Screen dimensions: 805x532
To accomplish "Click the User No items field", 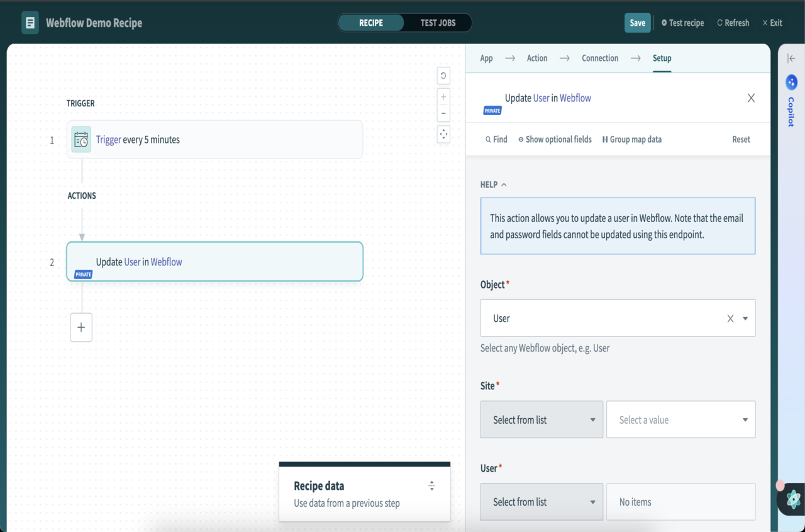I will click(x=680, y=502).
